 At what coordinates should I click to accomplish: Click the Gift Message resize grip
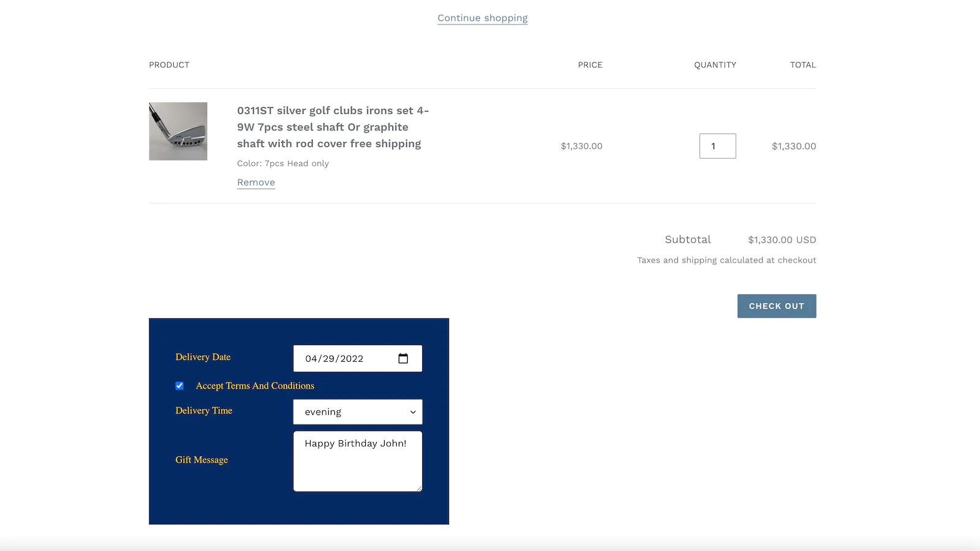coord(420,489)
